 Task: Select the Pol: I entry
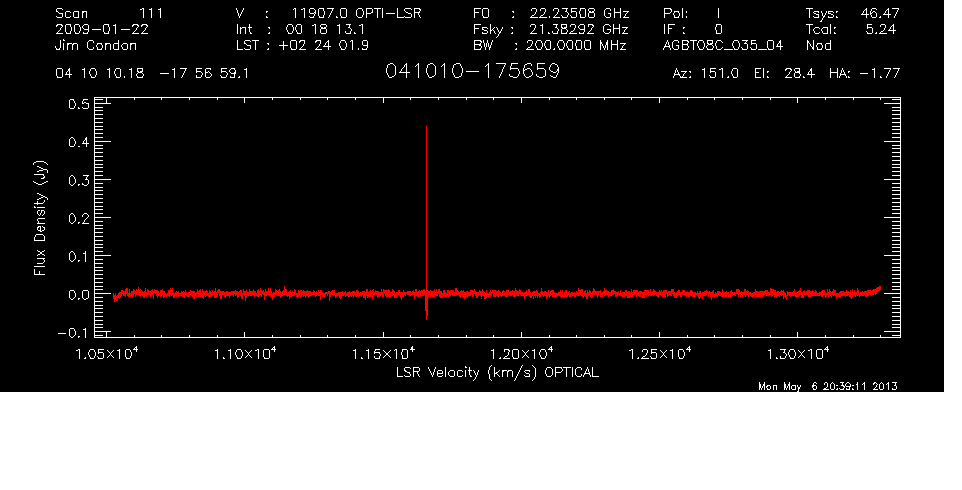tap(691, 13)
